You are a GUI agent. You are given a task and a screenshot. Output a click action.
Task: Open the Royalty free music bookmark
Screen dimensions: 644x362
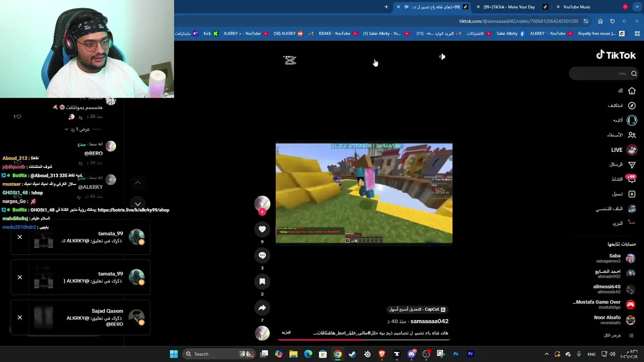coord(601,34)
